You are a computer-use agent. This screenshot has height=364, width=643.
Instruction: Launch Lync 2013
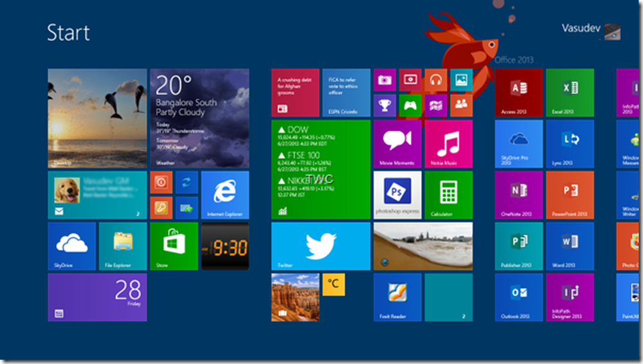point(570,143)
